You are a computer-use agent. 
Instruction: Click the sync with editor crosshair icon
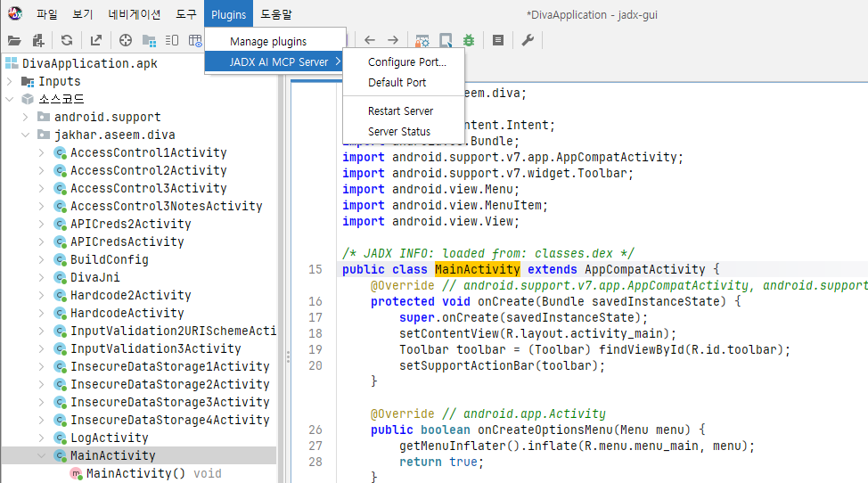pos(126,40)
